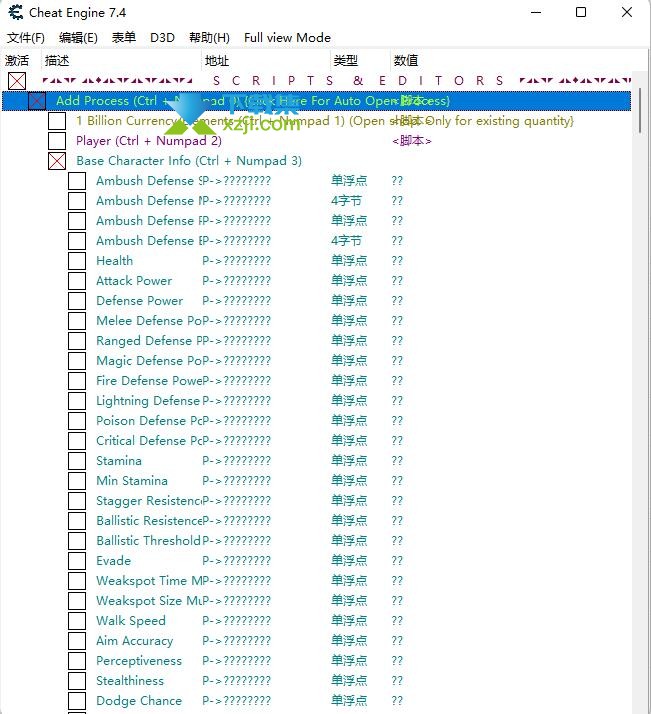Select the Critical Defense row description

click(149, 441)
